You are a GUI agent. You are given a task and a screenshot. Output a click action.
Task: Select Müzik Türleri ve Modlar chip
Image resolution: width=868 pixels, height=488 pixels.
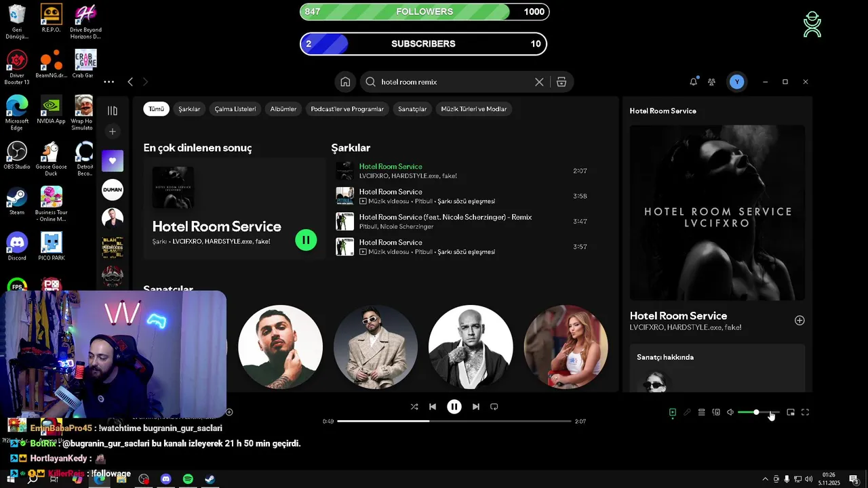(474, 109)
